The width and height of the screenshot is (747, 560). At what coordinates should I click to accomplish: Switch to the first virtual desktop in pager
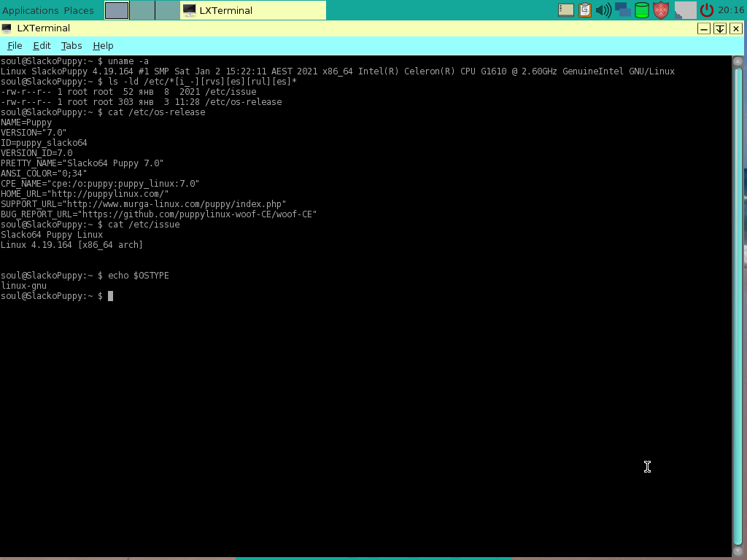(x=117, y=10)
